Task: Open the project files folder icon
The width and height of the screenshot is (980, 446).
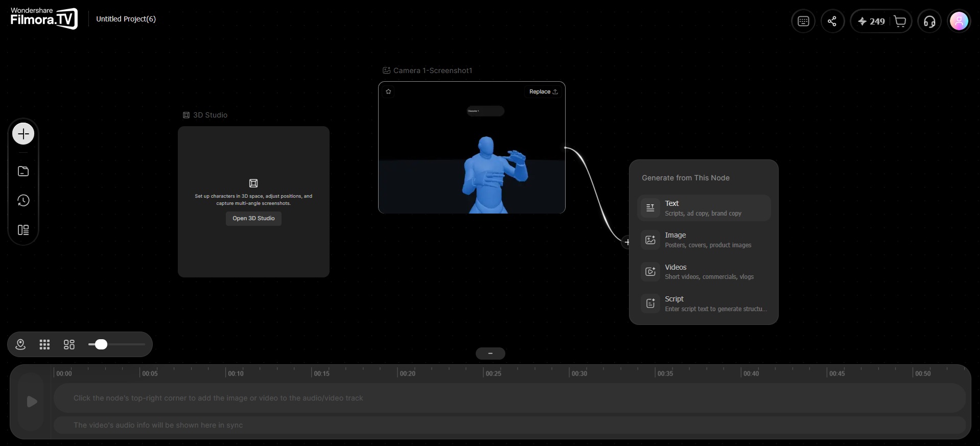Action: click(x=23, y=171)
